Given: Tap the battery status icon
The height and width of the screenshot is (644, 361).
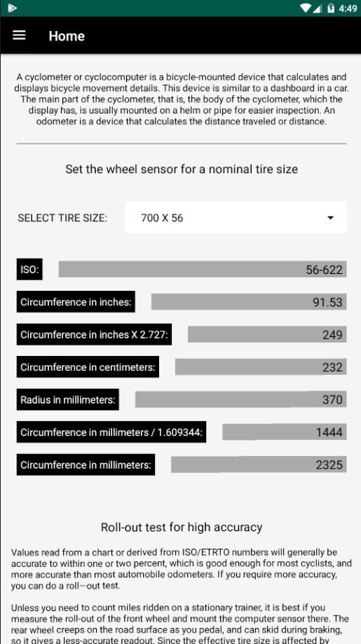Looking at the screenshot, I should tap(331, 8).
